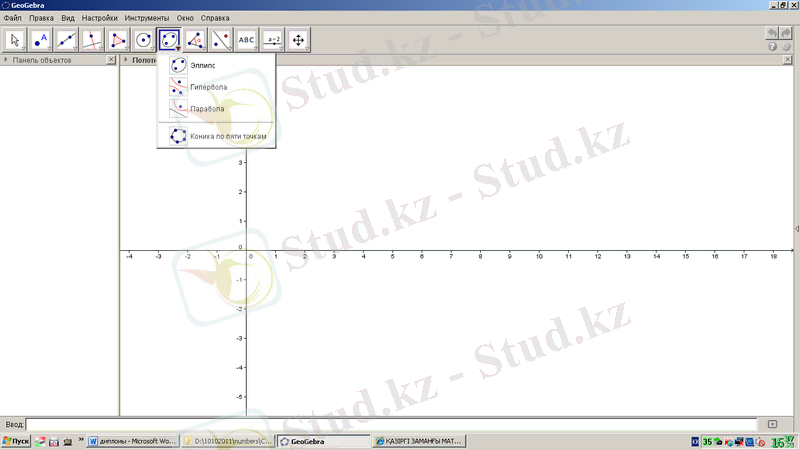Viewport: 800px width, 450px height.
Task: Open the Справка menu
Action: [215, 18]
